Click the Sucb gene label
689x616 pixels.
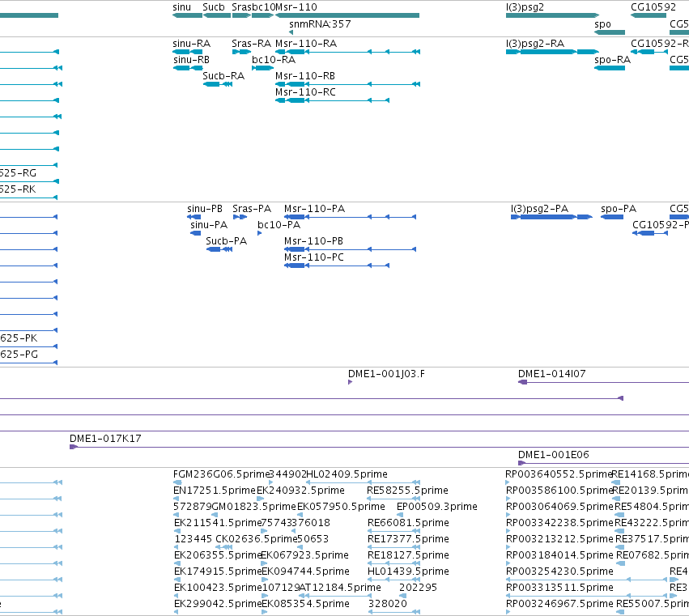pos(214,7)
